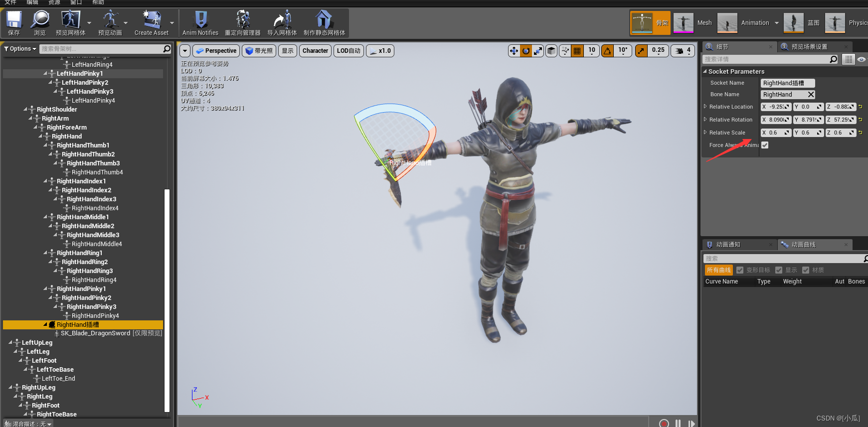The height and width of the screenshot is (427, 868).
Task: Toggle Force Always Animated checkbox
Action: pyautogui.click(x=765, y=145)
